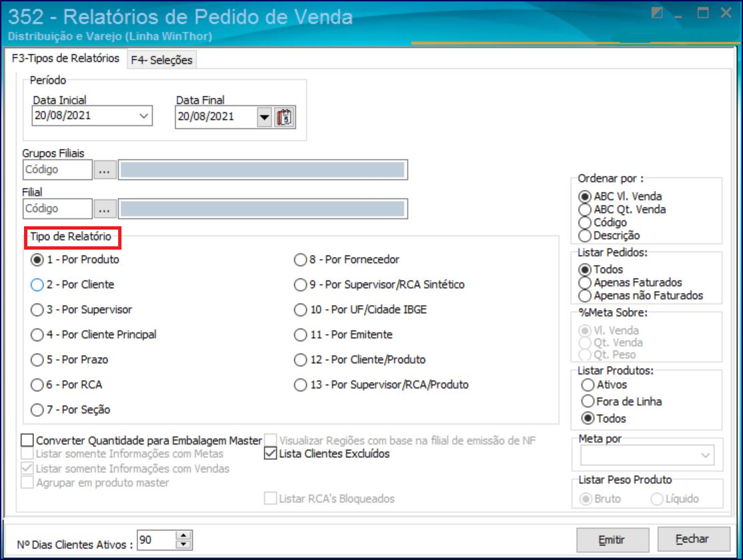List Apenas não Faturados orders
Image resolution: width=743 pixels, height=560 pixels.
click(641, 296)
